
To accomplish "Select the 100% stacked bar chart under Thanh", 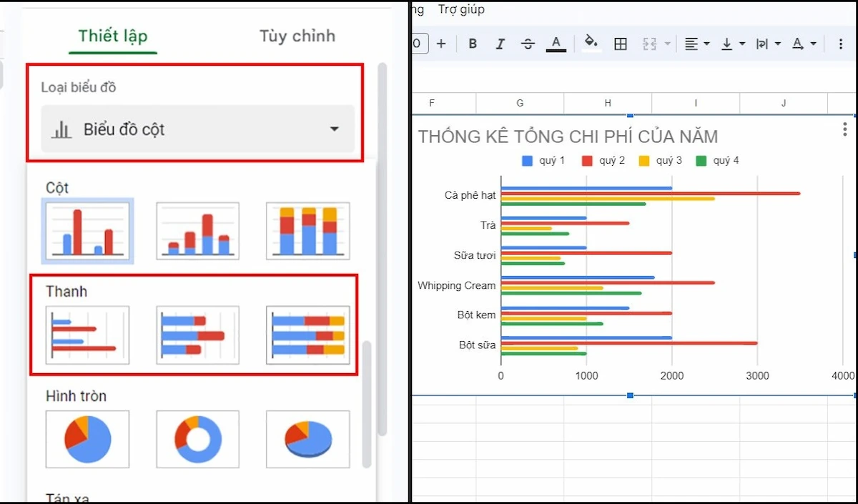I will click(x=308, y=335).
